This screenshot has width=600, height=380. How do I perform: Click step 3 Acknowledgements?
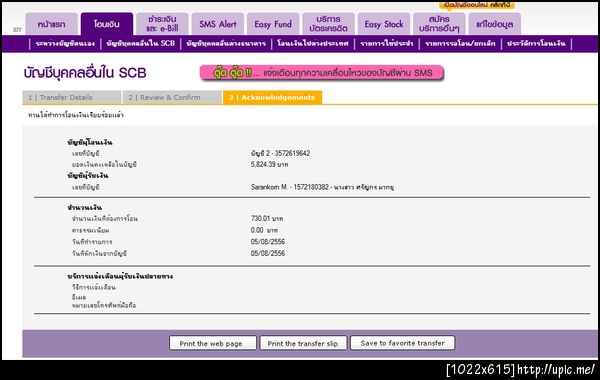click(272, 97)
